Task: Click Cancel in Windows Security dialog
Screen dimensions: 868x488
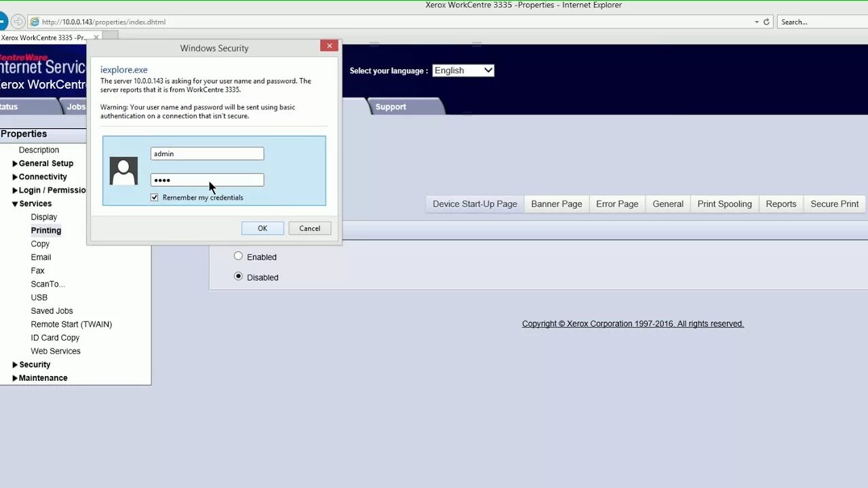Action: pyautogui.click(x=310, y=228)
